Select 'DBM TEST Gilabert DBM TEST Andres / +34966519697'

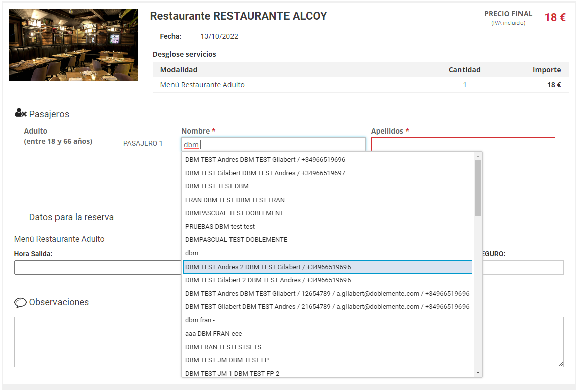pos(328,173)
